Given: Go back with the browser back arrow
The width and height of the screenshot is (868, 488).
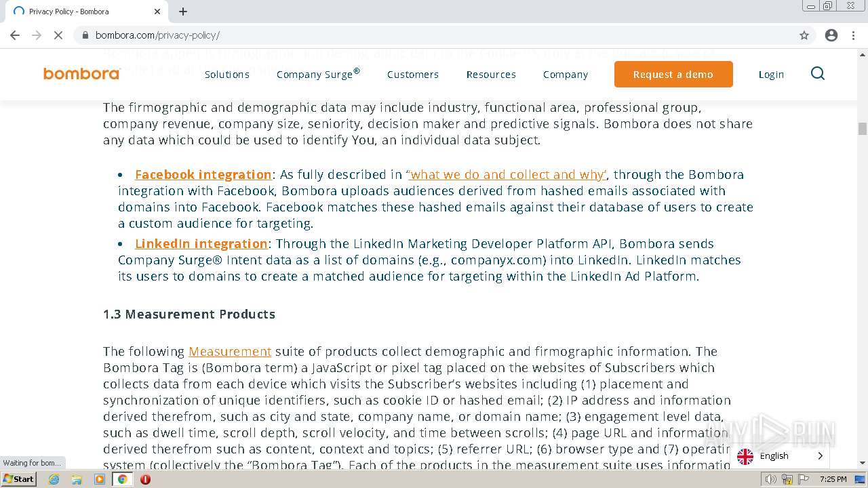Looking at the screenshot, I should pos(15,35).
